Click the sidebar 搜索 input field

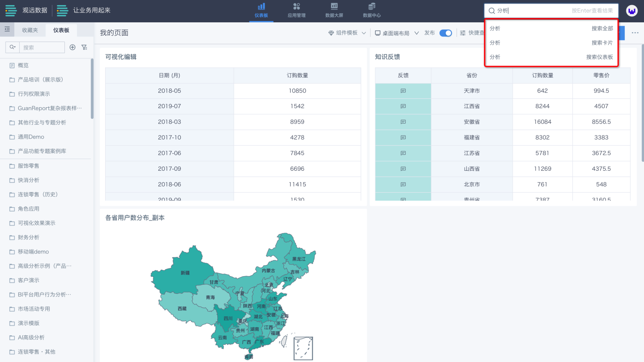42,47
